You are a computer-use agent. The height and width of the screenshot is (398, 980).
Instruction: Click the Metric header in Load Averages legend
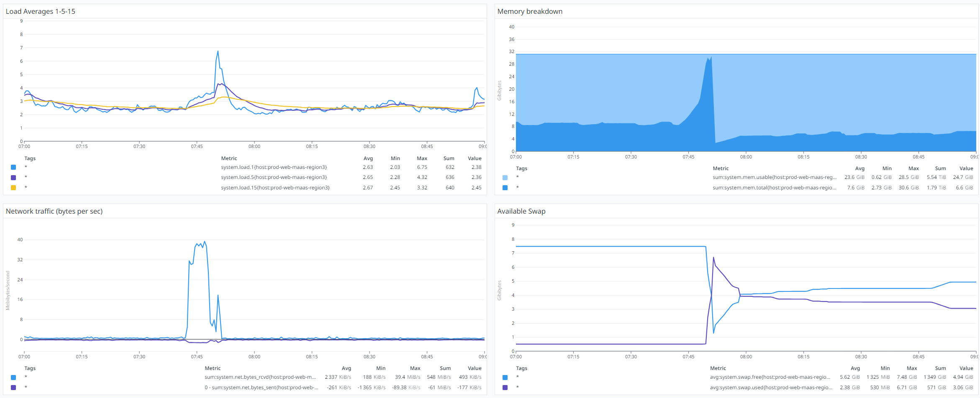pyautogui.click(x=229, y=158)
